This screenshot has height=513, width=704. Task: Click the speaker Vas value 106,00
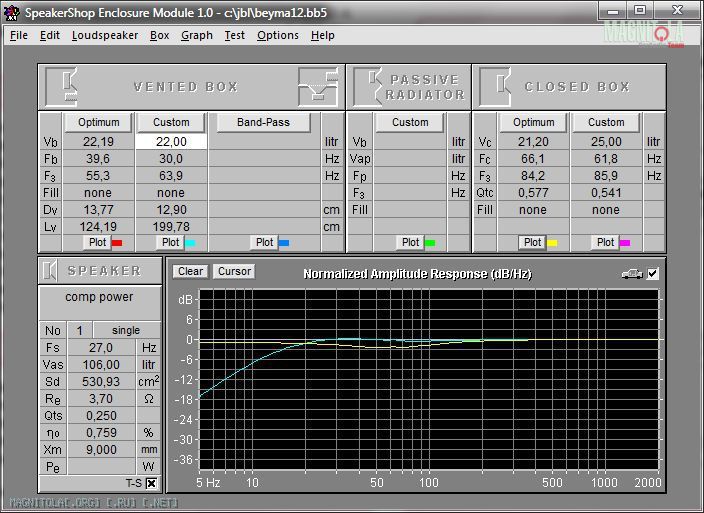[x=101, y=364]
